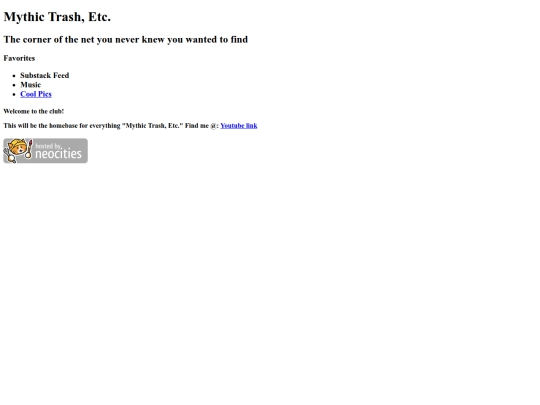Click the bullet beside Cool Pics
The height and width of the screenshot is (405, 540).
14,94
